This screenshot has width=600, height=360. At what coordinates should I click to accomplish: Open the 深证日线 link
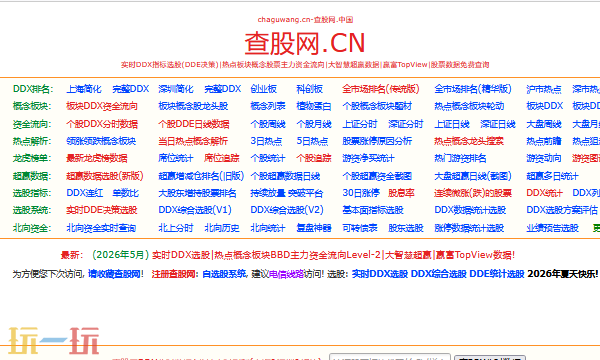click(498, 124)
